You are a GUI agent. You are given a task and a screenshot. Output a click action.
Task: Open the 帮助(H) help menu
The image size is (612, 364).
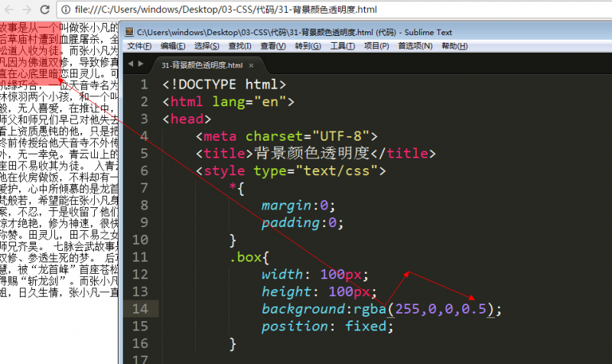(454, 46)
